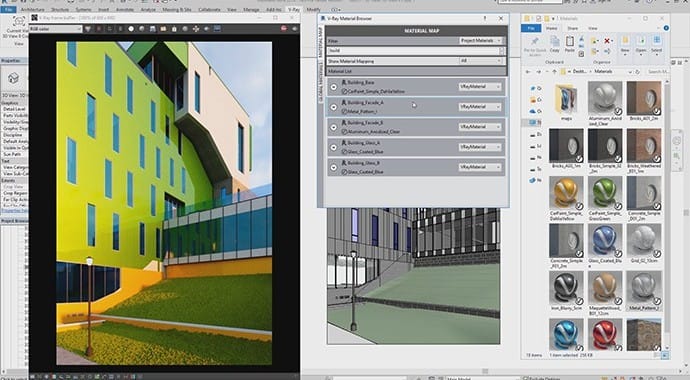Click the red stop-render icon in frame buffer

pos(284,29)
